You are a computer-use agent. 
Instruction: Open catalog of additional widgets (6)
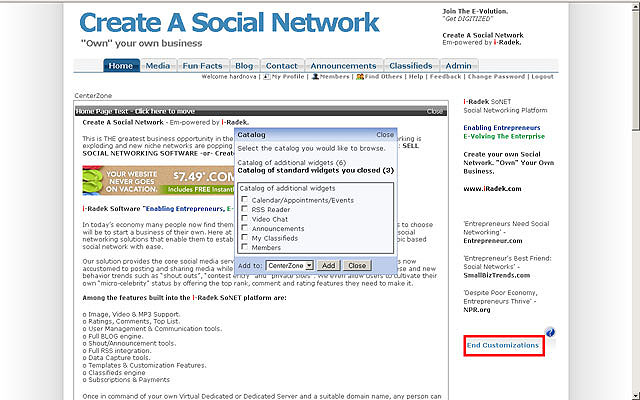point(293,162)
